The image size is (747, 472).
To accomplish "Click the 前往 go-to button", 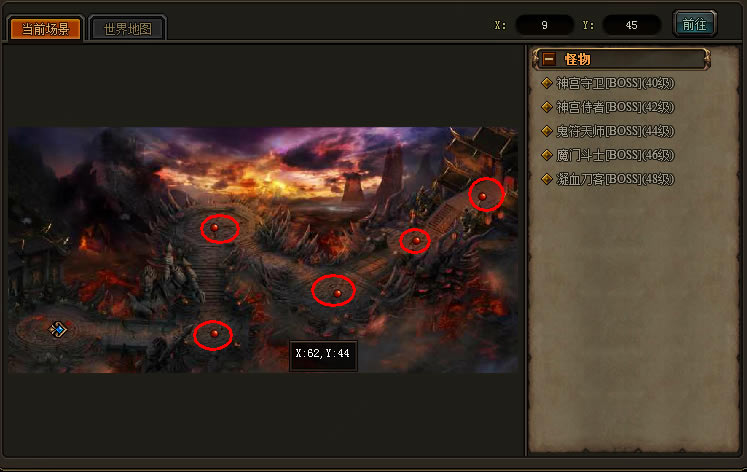I will tap(694, 24).
